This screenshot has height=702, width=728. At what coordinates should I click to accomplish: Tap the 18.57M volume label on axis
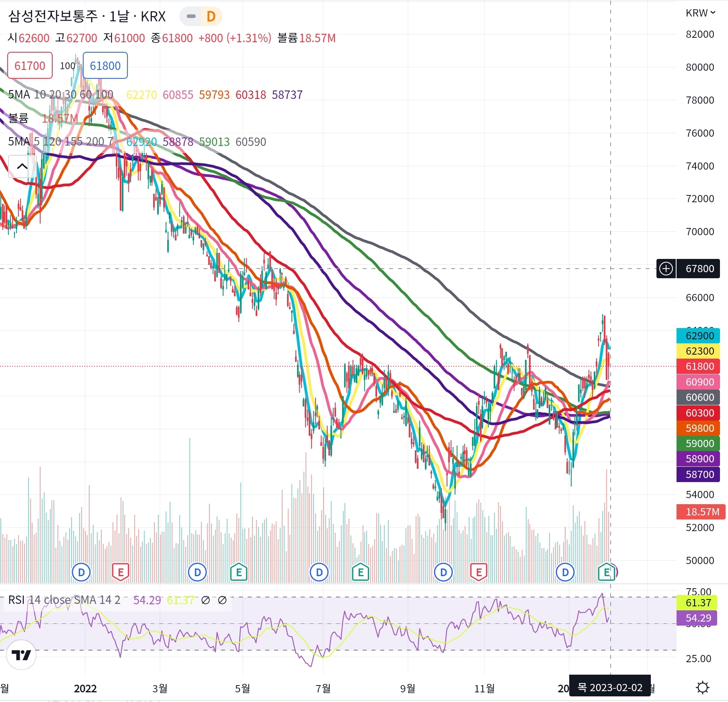pos(701,512)
